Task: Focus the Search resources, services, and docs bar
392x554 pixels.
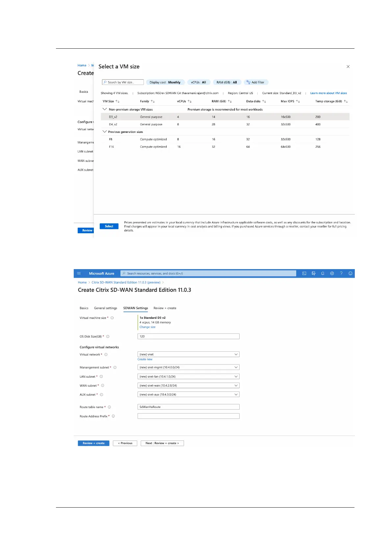Action: 208,273
